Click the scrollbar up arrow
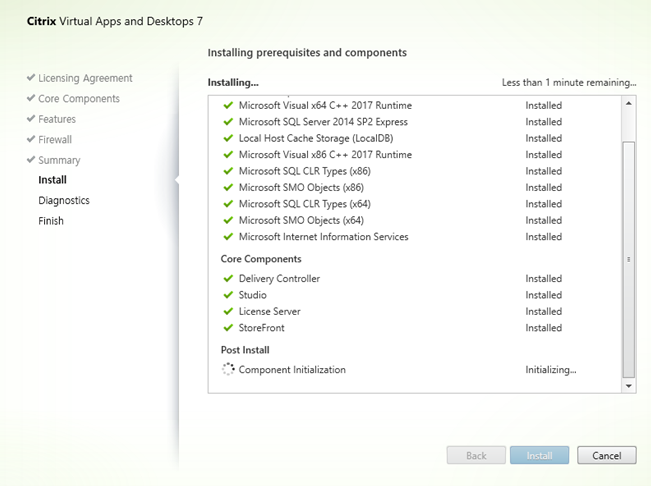Screen dimensions: 651x486 pos(629,103)
